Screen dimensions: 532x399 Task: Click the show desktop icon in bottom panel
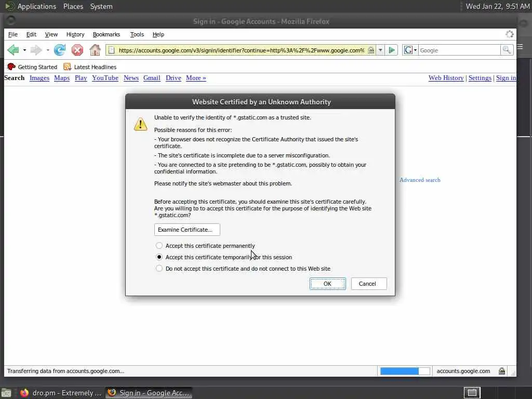6,393
